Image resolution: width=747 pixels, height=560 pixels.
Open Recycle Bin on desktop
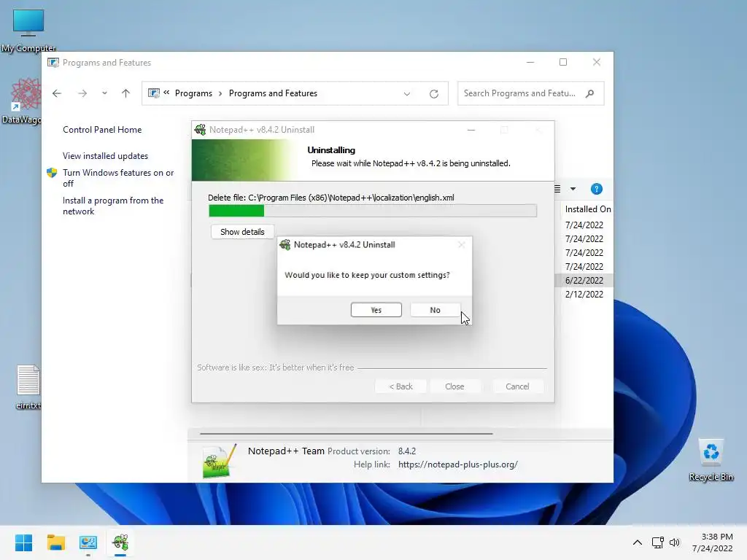point(711,460)
